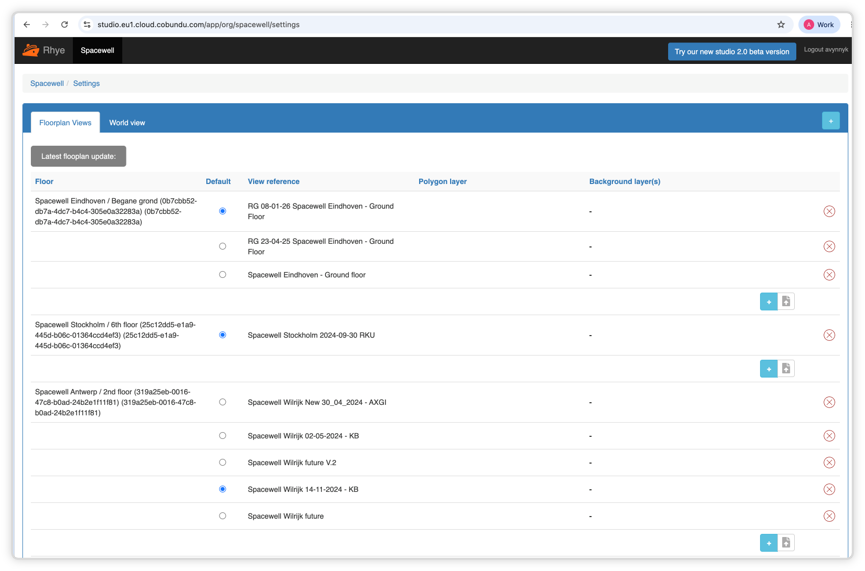This screenshot has height=571, width=865.
Task: Click the Spacewell breadcrumb link
Action: click(47, 83)
